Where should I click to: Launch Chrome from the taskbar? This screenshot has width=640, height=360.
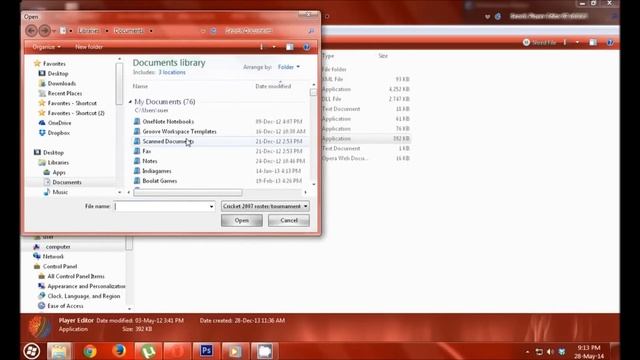pos(90,351)
